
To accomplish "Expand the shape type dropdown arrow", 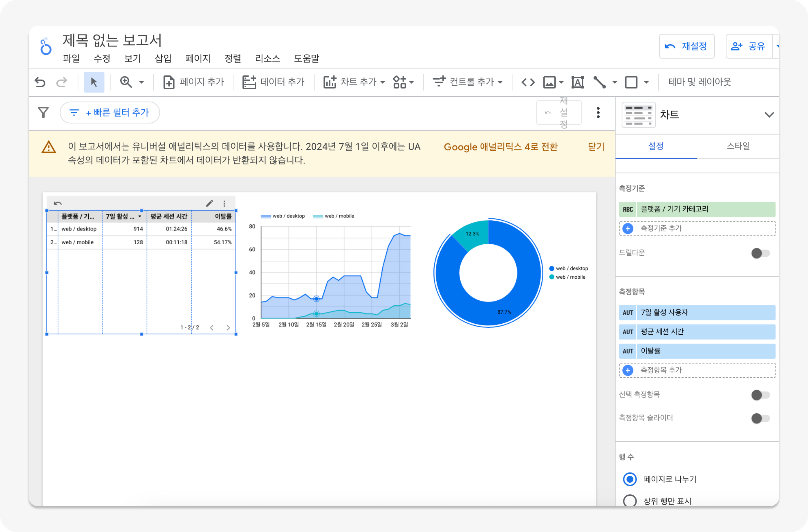I will click(x=646, y=83).
